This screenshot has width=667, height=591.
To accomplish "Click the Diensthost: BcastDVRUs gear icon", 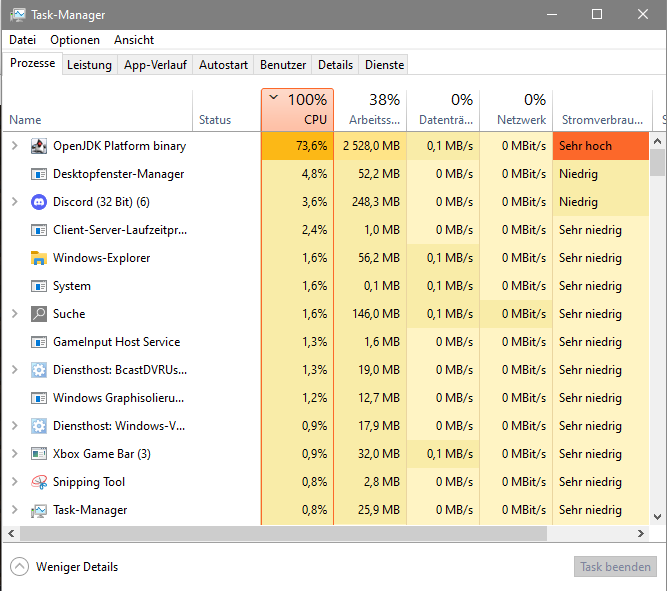I will [39, 370].
